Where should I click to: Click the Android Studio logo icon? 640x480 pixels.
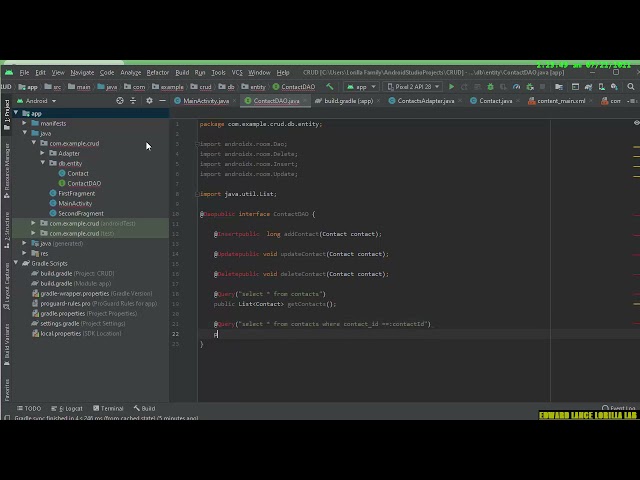tap(9, 73)
